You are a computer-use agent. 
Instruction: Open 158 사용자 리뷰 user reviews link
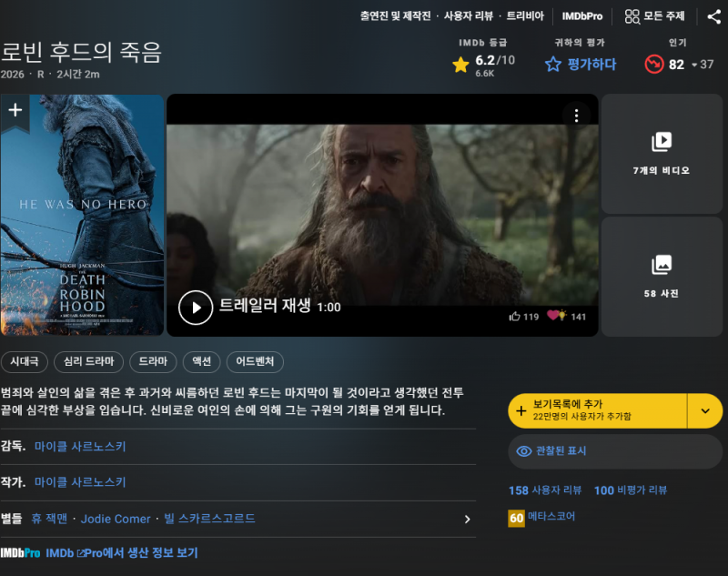point(545,490)
